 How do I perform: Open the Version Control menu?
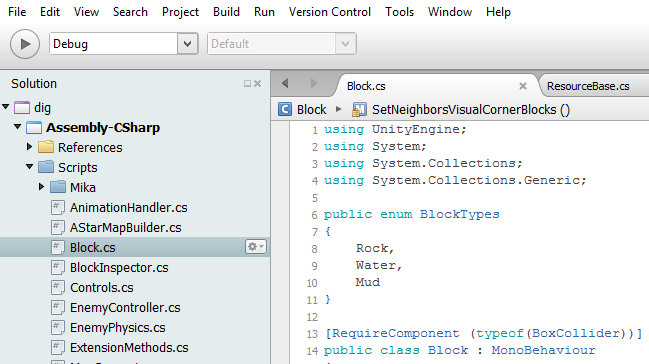[329, 12]
